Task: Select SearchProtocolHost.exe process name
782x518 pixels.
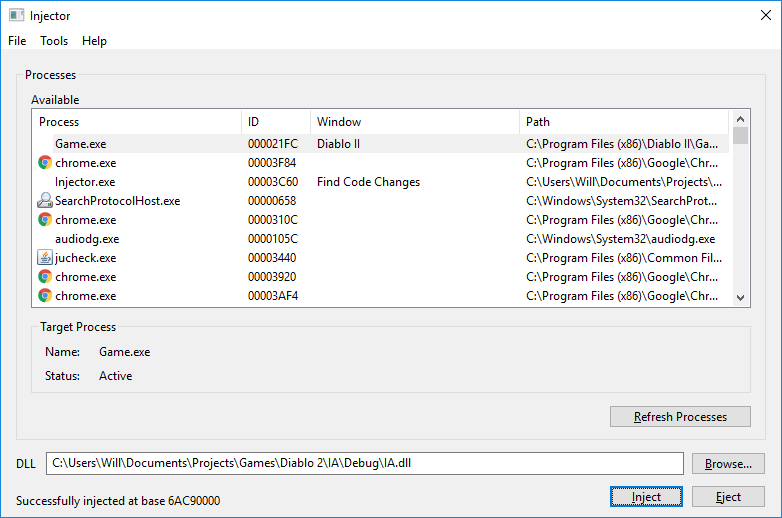Action: click(118, 201)
